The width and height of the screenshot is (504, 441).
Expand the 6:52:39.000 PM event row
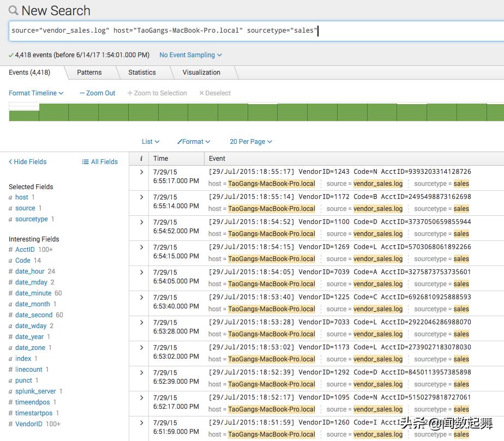pos(141,372)
